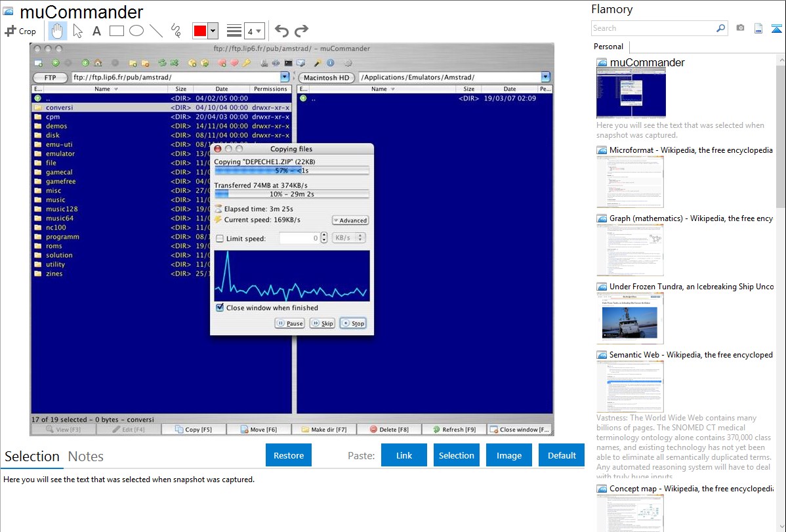
Task: Click the camera capture icon
Action: pyautogui.click(x=740, y=28)
